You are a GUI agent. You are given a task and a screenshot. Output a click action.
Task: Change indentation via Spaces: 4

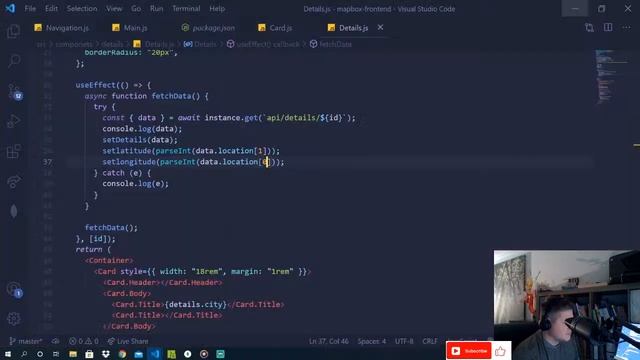tap(371, 341)
